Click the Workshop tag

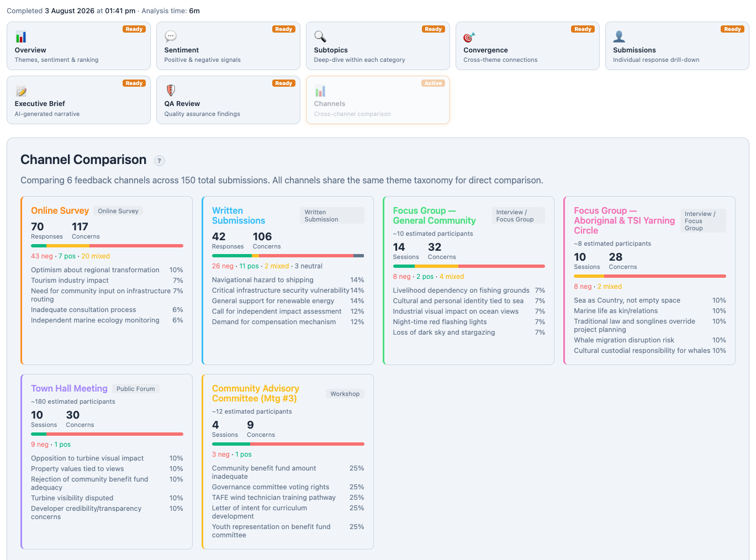pyautogui.click(x=345, y=394)
